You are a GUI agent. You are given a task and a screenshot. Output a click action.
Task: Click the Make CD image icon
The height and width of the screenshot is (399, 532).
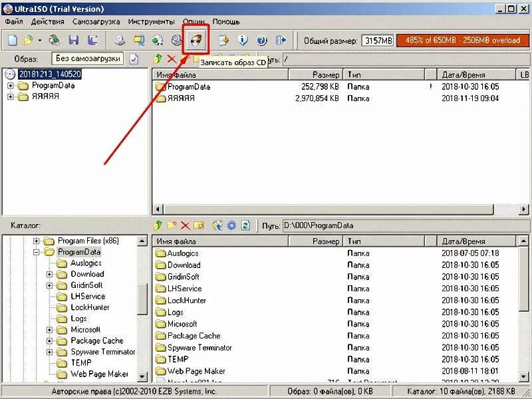click(x=120, y=40)
